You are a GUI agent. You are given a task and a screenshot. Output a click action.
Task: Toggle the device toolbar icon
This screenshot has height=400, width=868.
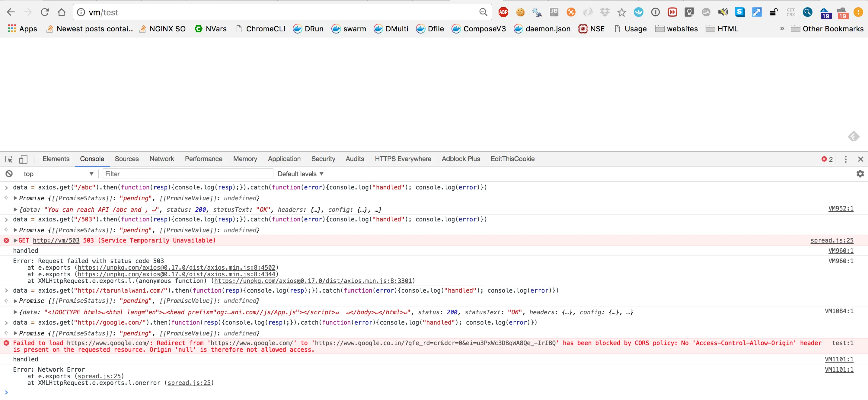pos(23,159)
